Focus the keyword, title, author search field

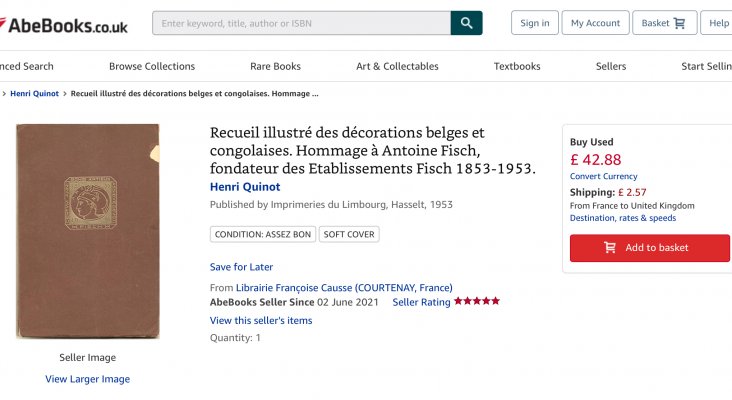pyautogui.click(x=302, y=23)
